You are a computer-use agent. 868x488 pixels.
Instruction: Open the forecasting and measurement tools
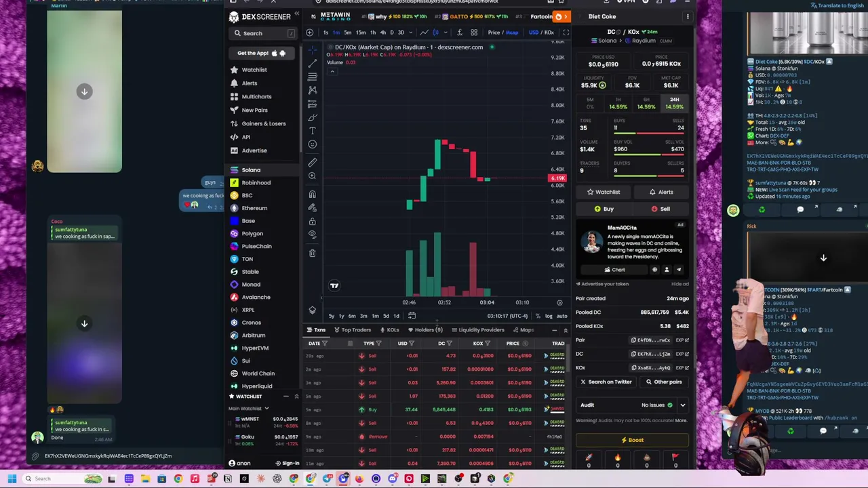pos(312,104)
